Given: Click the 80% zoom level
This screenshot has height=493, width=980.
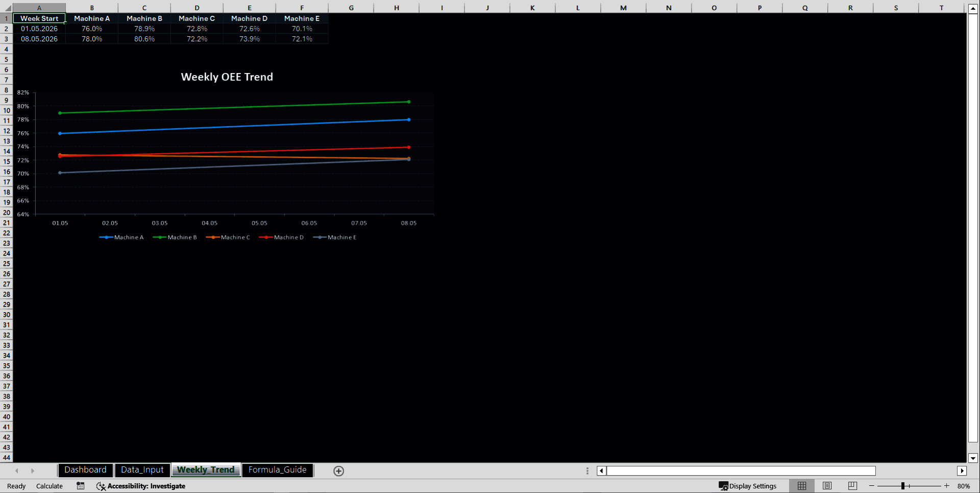Looking at the screenshot, I should (964, 486).
